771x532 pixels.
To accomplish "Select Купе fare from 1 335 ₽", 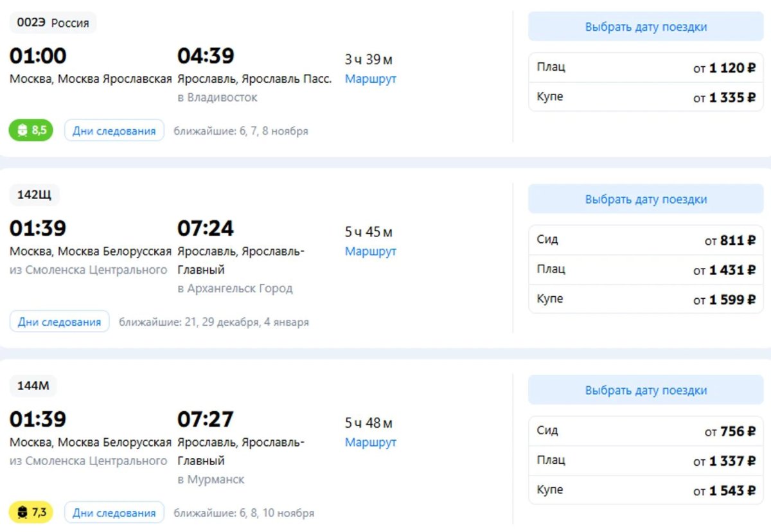I will pos(646,97).
